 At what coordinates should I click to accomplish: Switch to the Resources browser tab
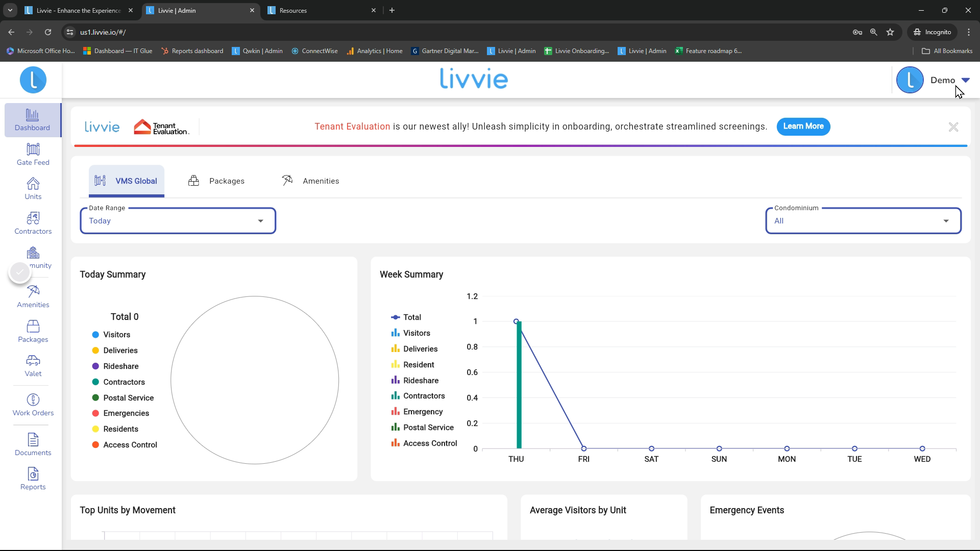click(x=323, y=10)
